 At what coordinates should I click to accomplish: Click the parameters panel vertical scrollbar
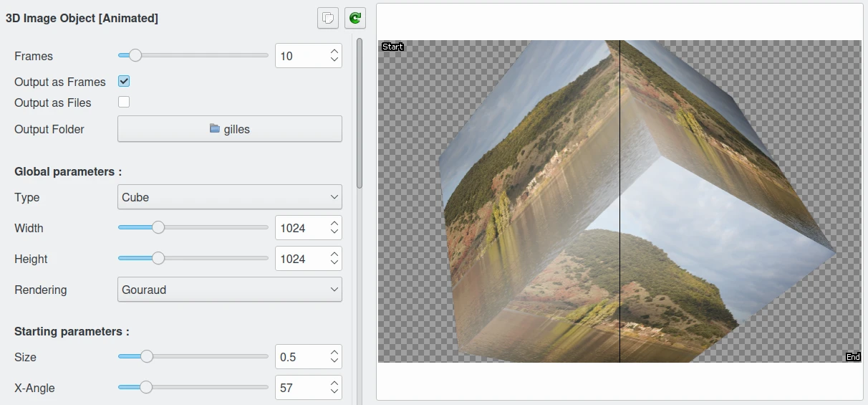tap(360, 115)
